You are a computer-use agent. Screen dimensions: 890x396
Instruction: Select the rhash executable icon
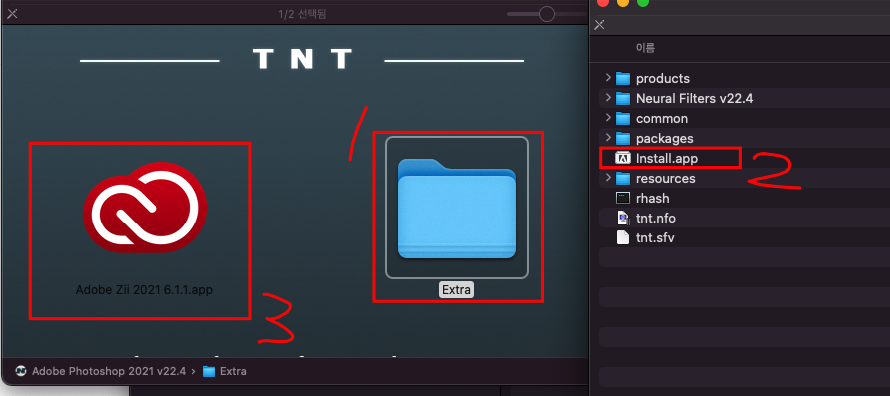pyautogui.click(x=623, y=198)
